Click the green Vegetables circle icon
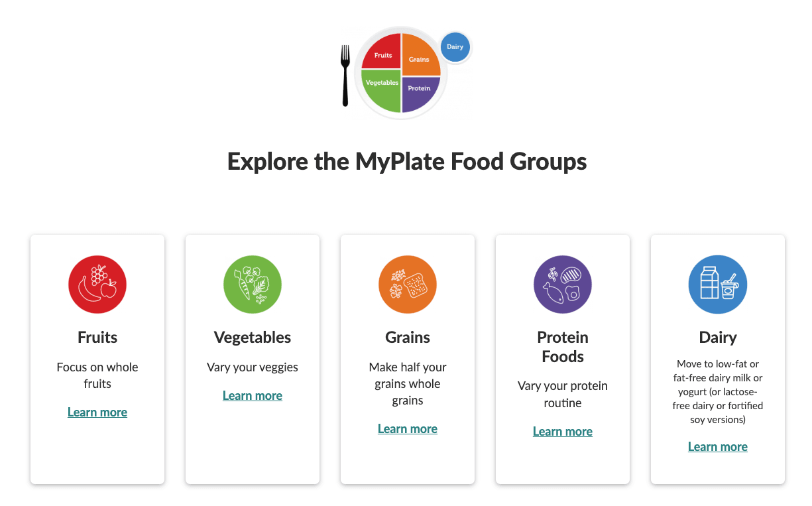Screen dimensions: 812x506 [x=253, y=285]
